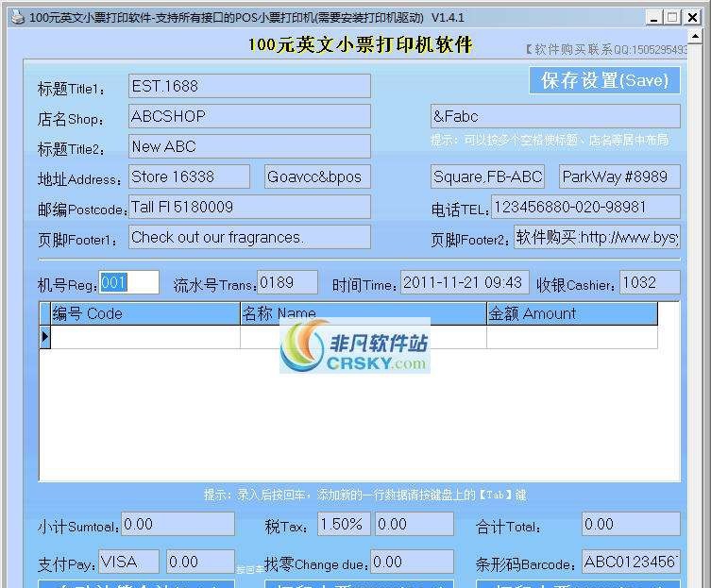Click the address field Store 16338

[x=189, y=176]
